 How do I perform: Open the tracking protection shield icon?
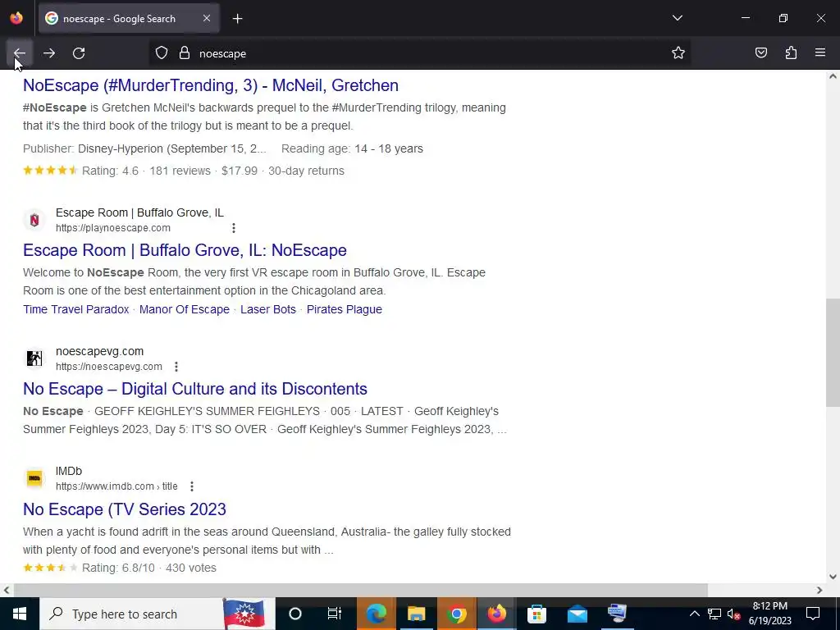pos(162,53)
